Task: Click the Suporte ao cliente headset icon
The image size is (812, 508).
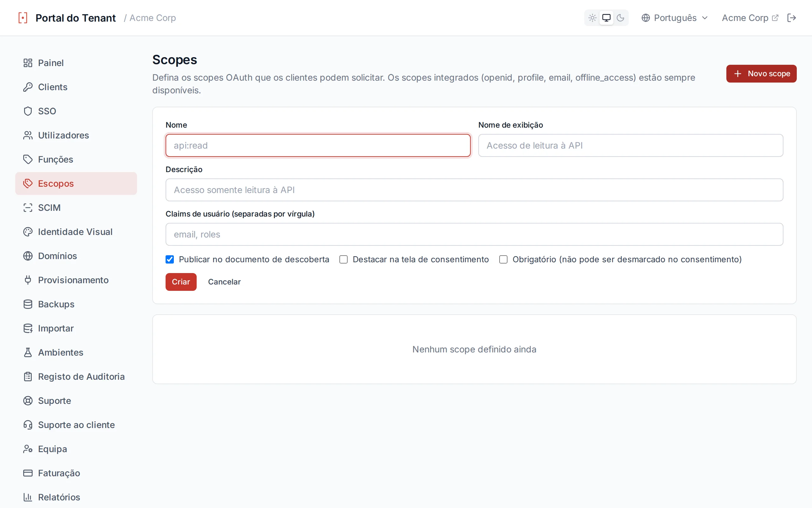Action: click(x=28, y=425)
